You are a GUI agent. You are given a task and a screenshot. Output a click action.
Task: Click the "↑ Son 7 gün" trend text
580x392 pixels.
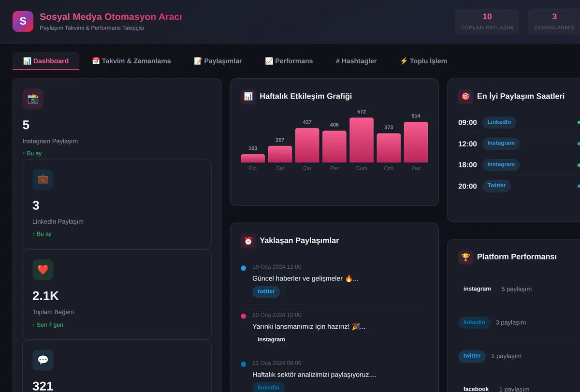[x=48, y=325]
